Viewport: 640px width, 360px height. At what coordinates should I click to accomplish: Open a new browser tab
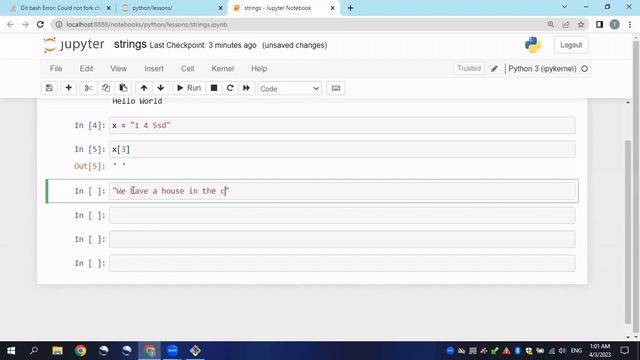click(x=350, y=8)
